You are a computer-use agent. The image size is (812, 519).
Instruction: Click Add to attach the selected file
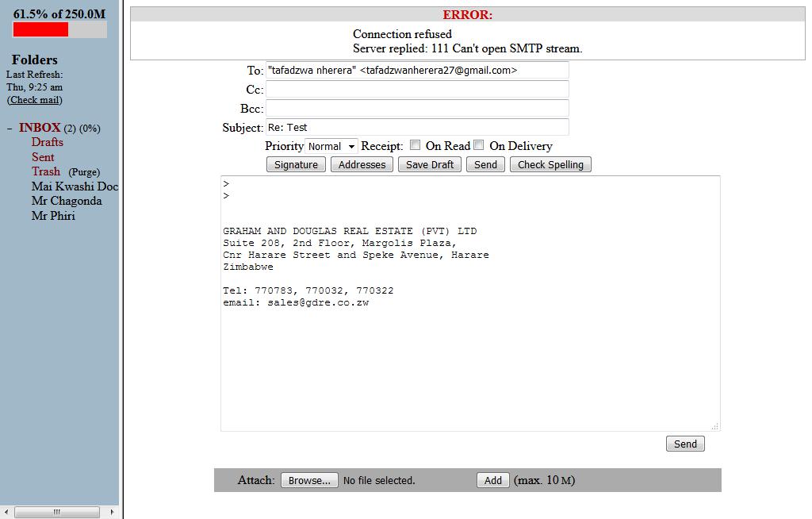(x=492, y=480)
